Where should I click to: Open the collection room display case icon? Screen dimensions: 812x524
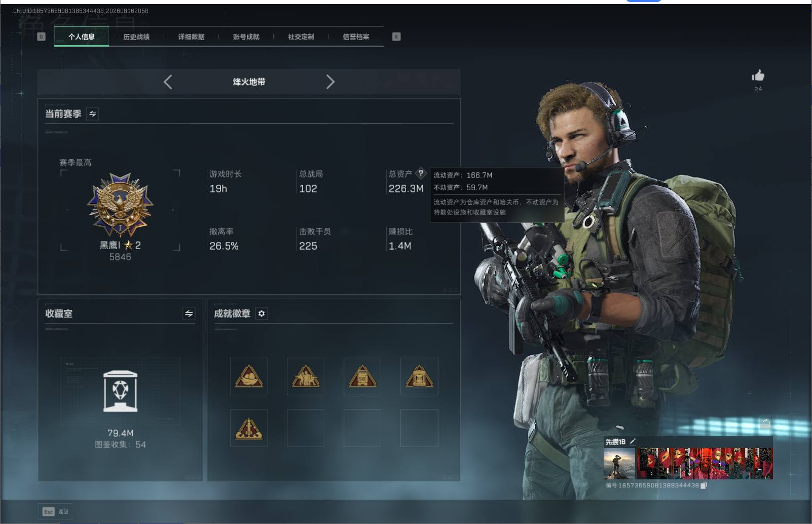coord(120,391)
